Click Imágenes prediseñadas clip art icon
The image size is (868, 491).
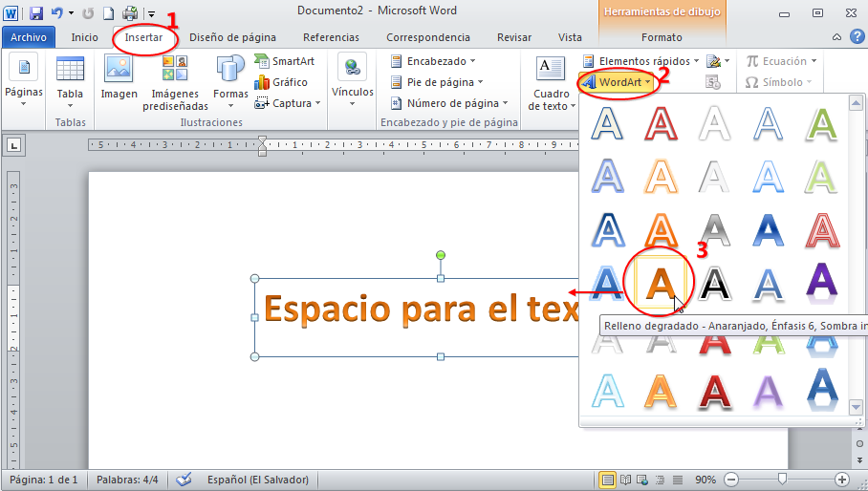coord(175,83)
